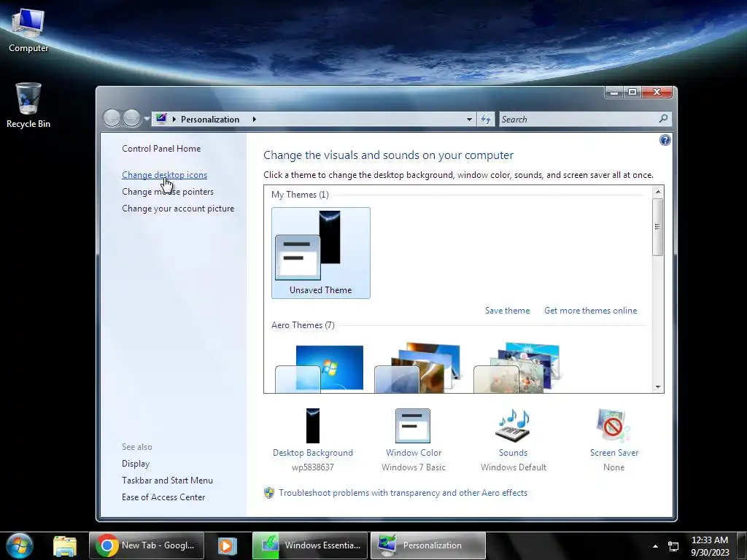Screen dimensions: 747x560
Task: Click the Show desktop strip at taskbar end
Action: 742,545
